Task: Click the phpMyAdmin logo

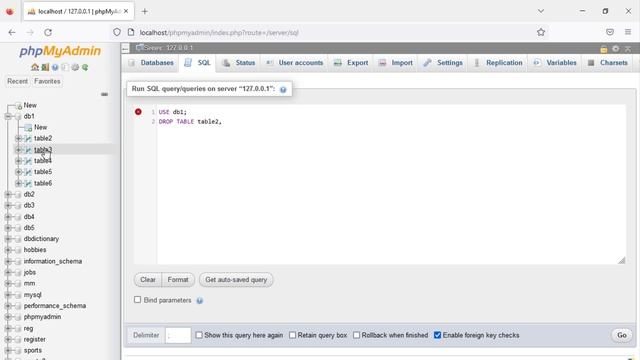Action: point(60,51)
